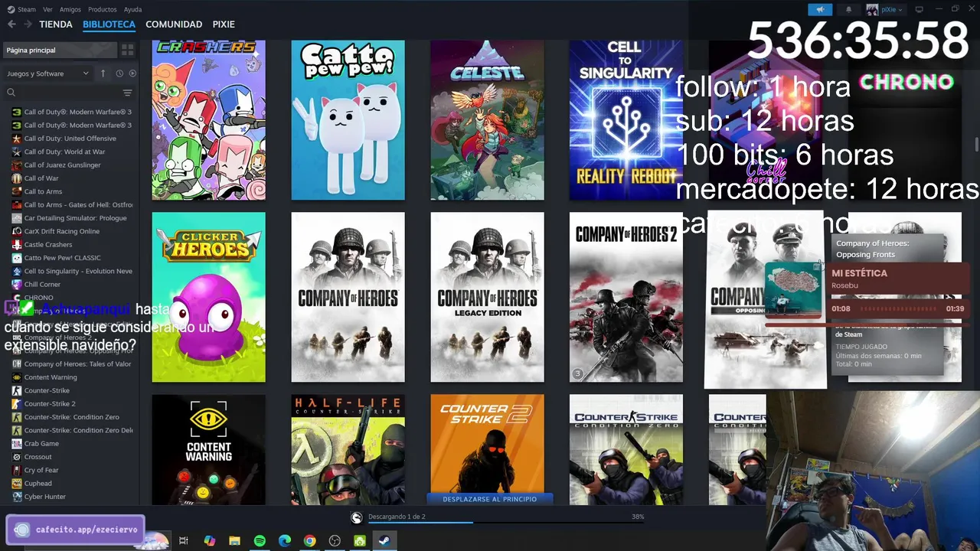The image size is (980, 551).
Task: Select Crab Game in sidebar list
Action: [41, 443]
